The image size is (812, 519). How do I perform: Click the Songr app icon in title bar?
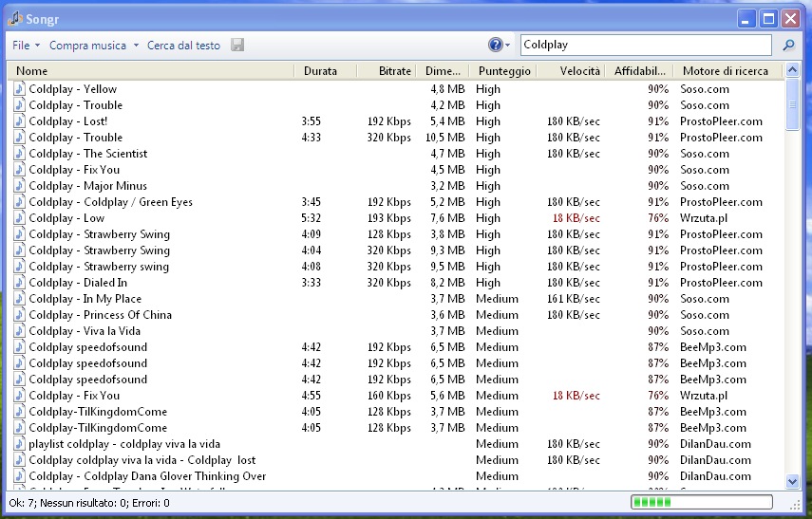click(15, 18)
